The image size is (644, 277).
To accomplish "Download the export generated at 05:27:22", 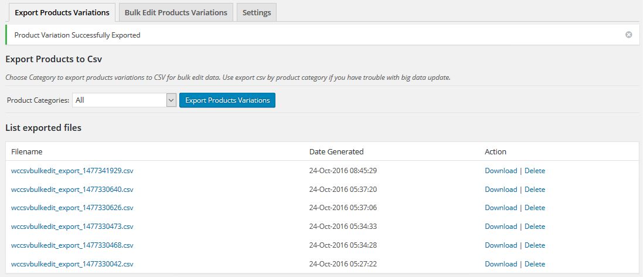I will [500, 264].
